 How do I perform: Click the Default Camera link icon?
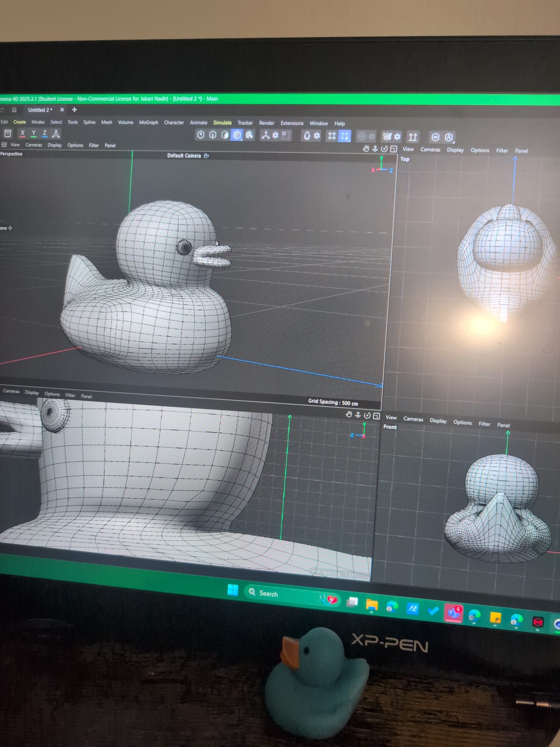point(206,156)
